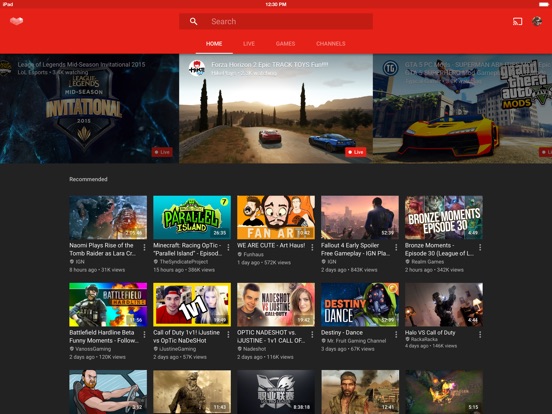Viewport: 552px width, 414px height.
Task: Open options menu for Bronze Moments Episode 30
Action: 480,247
